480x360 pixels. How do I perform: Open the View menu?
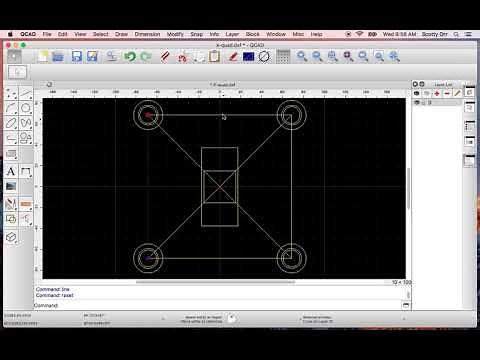click(80, 34)
